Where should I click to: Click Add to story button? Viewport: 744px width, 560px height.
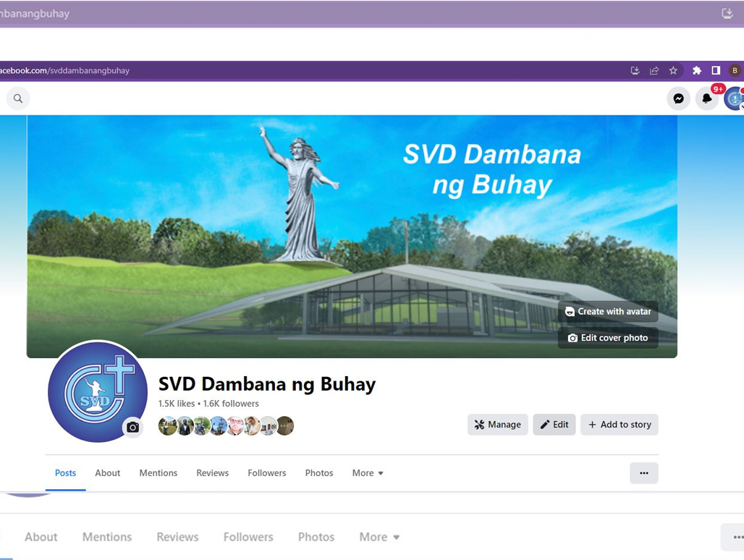(619, 425)
